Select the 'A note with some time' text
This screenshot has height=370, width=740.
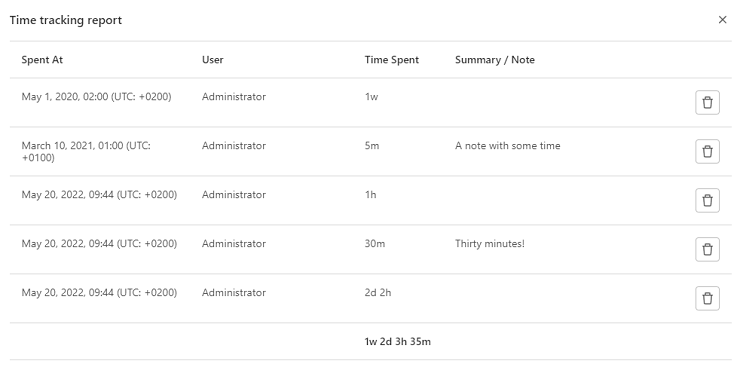[x=507, y=146]
